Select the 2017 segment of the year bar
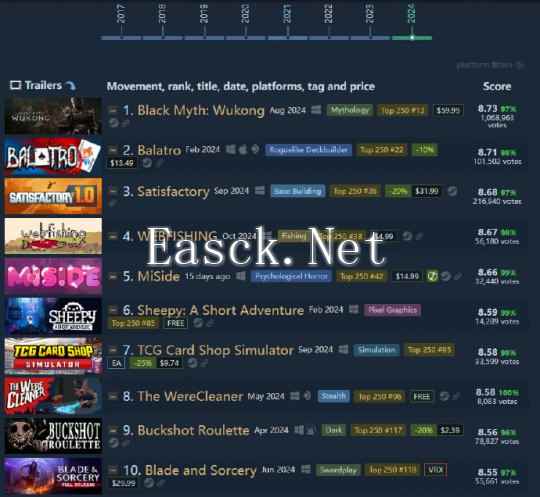This screenshot has height=497, width=540. 121,37
